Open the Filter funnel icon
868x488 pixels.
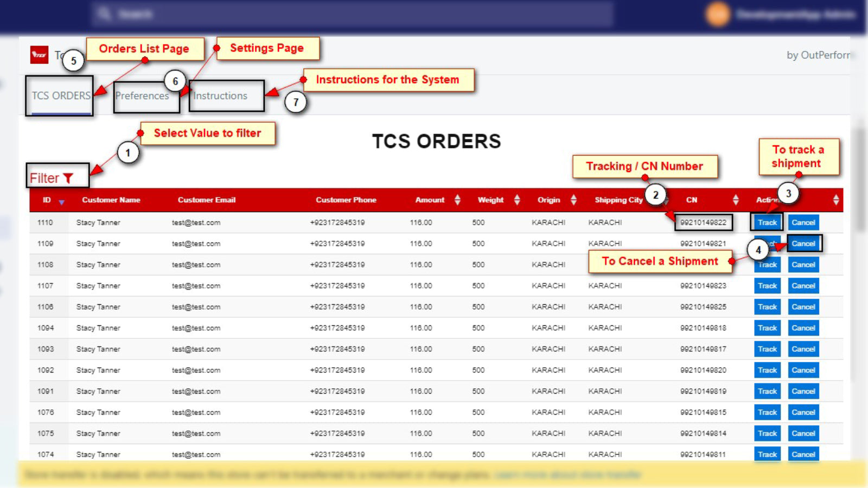pyautogui.click(x=68, y=178)
